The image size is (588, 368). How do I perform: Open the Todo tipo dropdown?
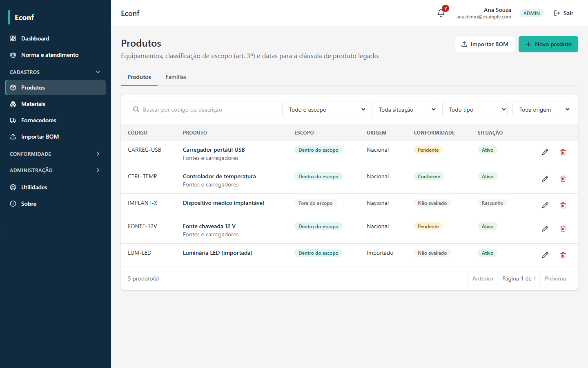[475, 109]
